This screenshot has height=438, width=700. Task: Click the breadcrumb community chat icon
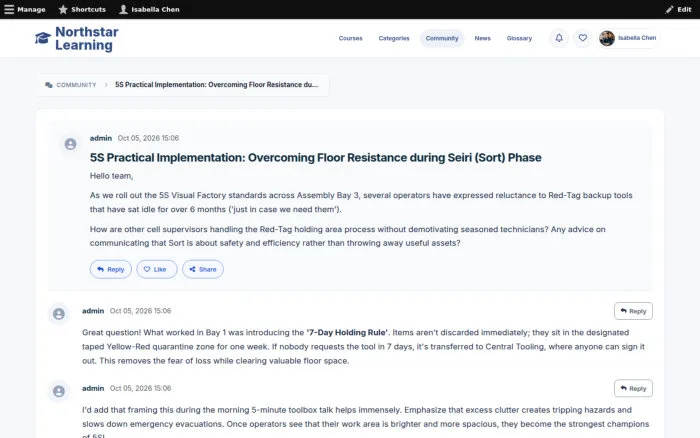pos(49,85)
